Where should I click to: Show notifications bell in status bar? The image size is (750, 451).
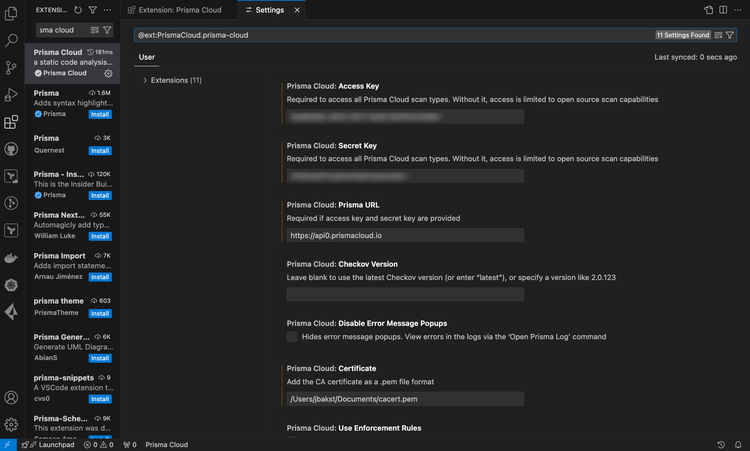[738, 445]
